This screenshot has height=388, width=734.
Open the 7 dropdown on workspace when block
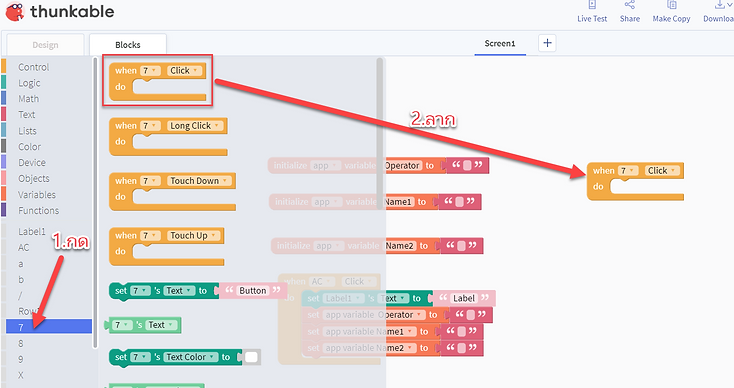click(x=628, y=171)
